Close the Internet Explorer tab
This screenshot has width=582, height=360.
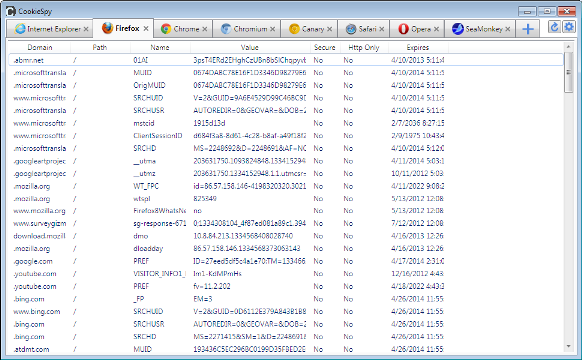pyautogui.click(x=86, y=29)
